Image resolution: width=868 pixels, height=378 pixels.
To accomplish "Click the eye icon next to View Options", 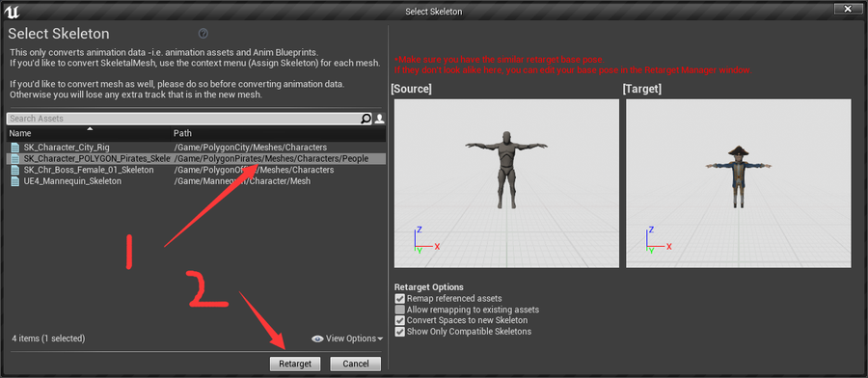I will (x=317, y=338).
